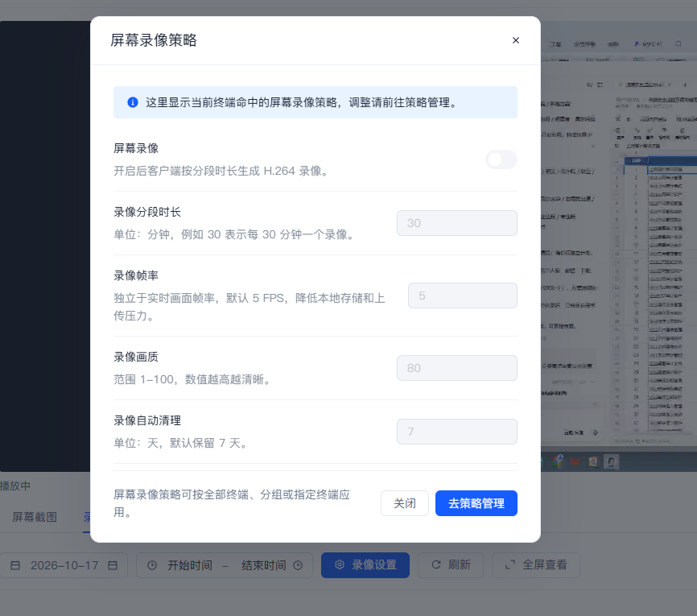Click text 范围 1-100,数值越高越清晰
This screenshot has width=697, height=616.
[193, 379]
